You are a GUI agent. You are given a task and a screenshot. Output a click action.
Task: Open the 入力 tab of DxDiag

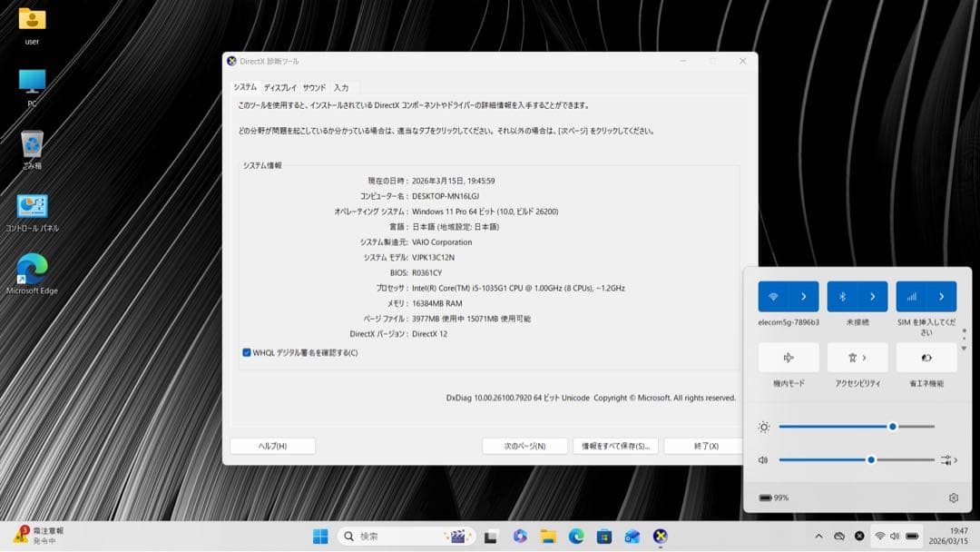(x=342, y=87)
